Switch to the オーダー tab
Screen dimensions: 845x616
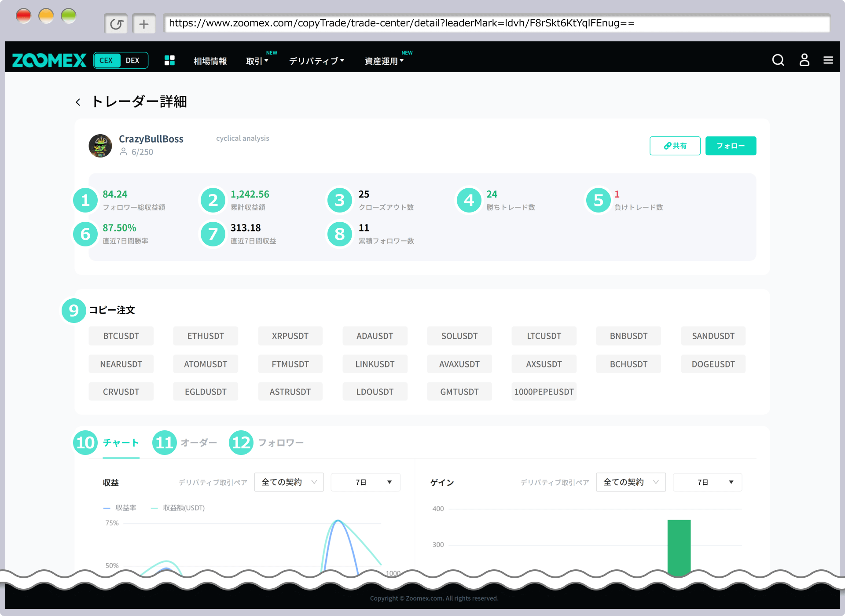coord(199,443)
